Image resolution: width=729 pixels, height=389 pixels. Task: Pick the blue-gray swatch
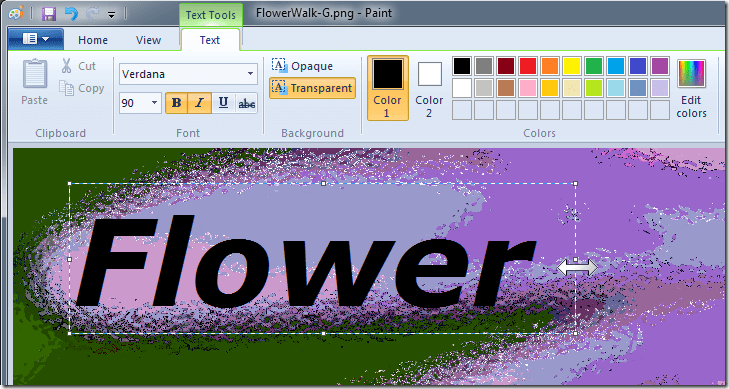tap(638, 88)
